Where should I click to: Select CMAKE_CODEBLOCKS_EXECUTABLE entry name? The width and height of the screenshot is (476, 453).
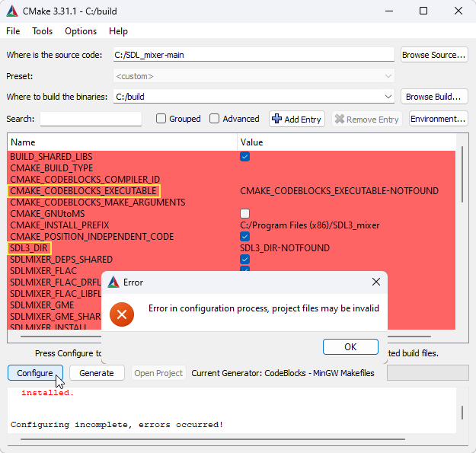pyautogui.click(x=84, y=191)
